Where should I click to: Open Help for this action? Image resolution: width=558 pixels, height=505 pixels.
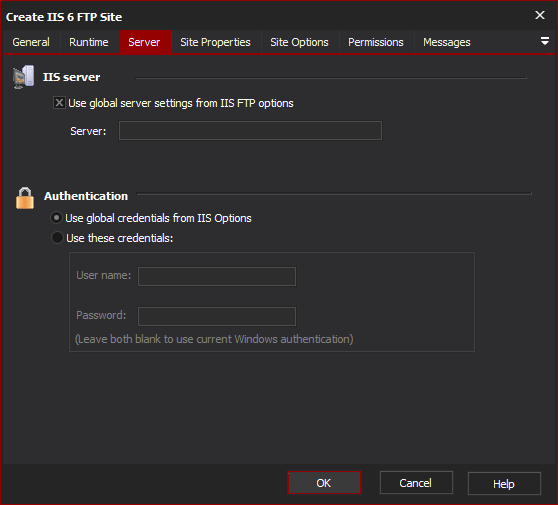[x=504, y=484]
